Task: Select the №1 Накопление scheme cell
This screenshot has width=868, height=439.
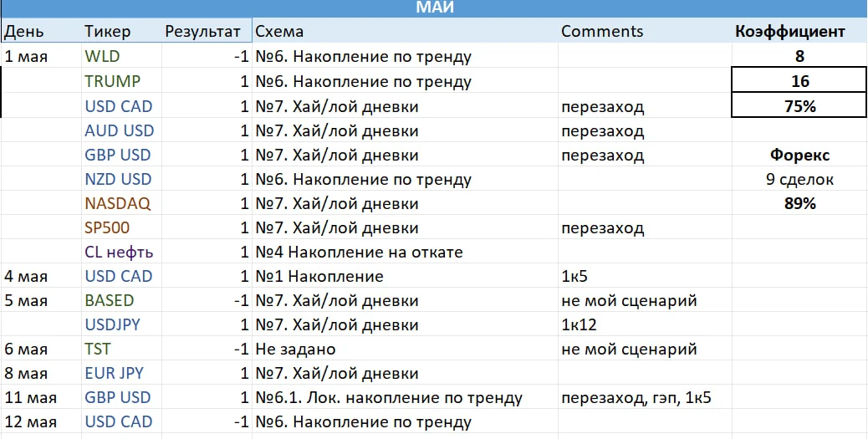Action: click(x=405, y=276)
